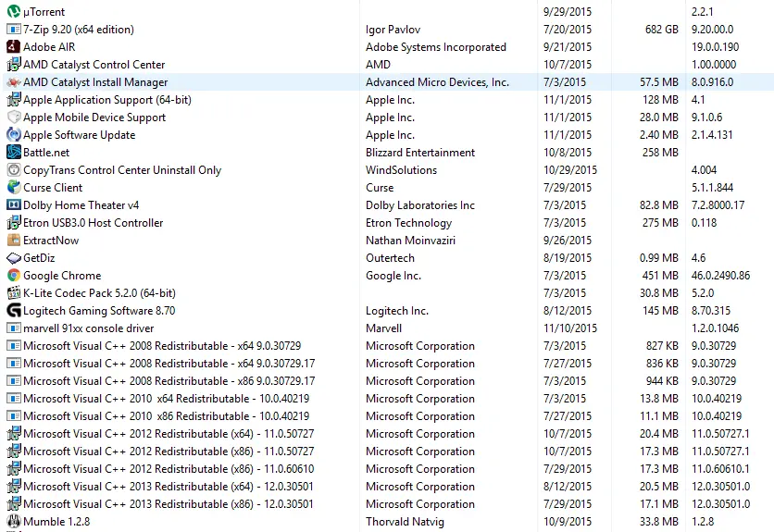Screen dimensions: 774x532
Task: Click publisher 'Thorvald Natvig'
Action: pyautogui.click(x=405, y=522)
